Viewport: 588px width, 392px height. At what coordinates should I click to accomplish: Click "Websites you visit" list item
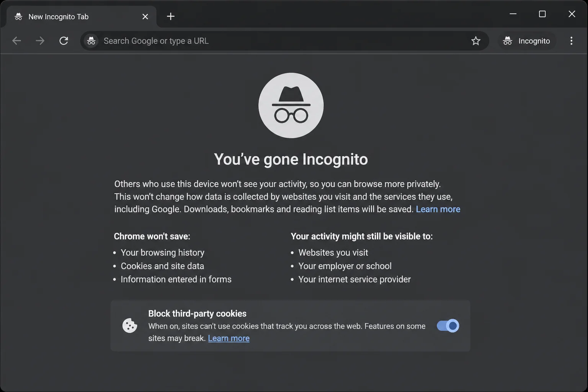pyautogui.click(x=333, y=253)
